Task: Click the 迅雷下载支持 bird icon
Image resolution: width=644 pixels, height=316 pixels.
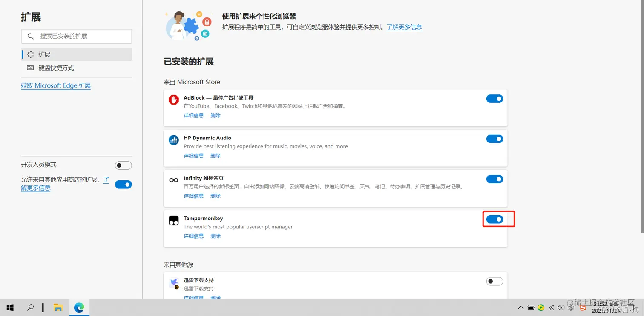Action: click(x=174, y=283)
